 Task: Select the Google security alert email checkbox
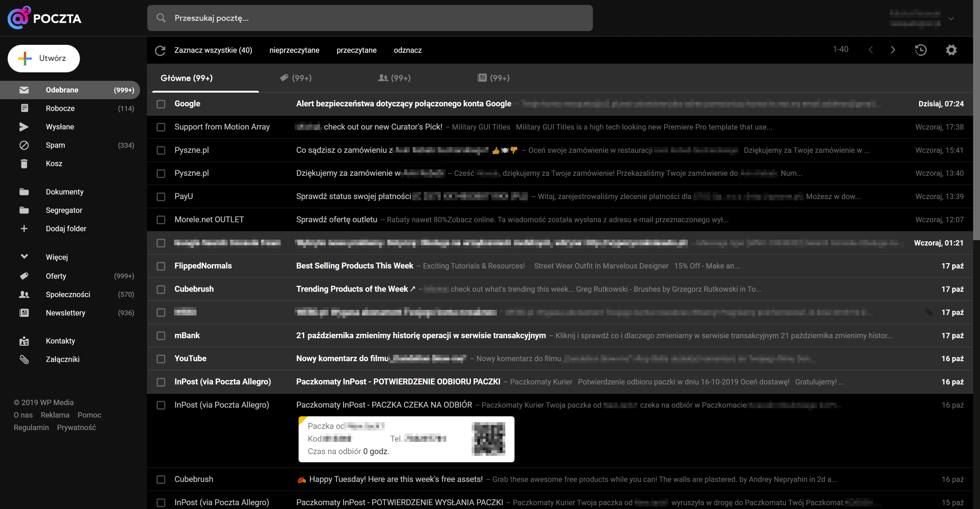click(x=161, y=104)
